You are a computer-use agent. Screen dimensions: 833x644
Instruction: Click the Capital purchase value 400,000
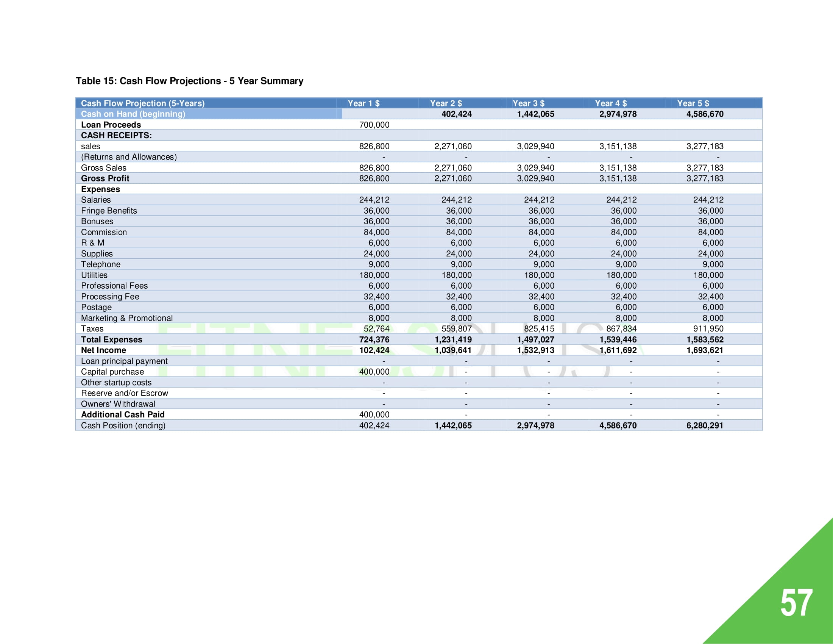pyautogui.click(x=374, y=372)
